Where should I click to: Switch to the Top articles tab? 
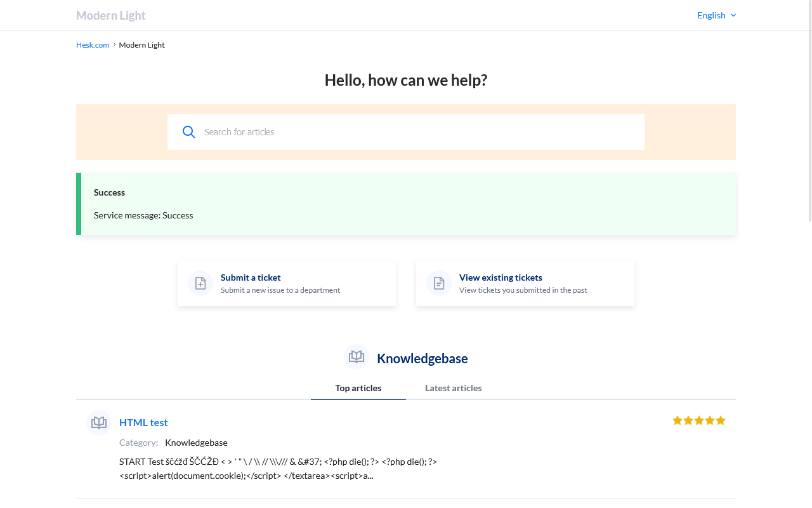358,388
